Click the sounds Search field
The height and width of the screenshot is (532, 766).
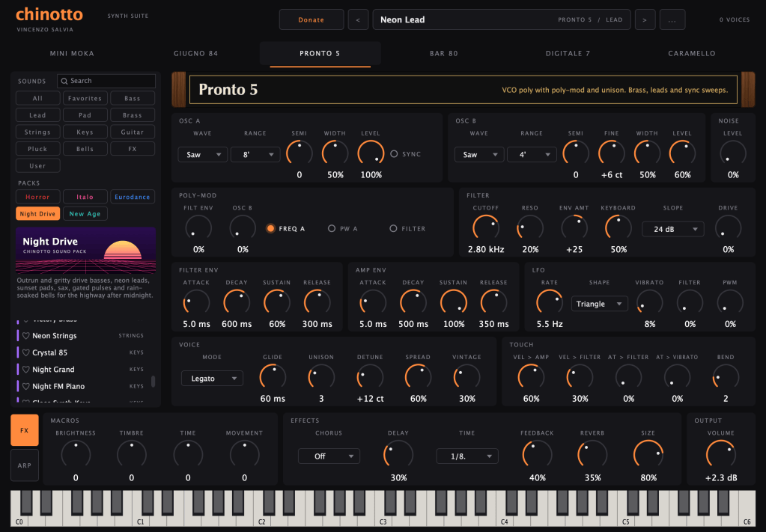click(x=106, y=81)
